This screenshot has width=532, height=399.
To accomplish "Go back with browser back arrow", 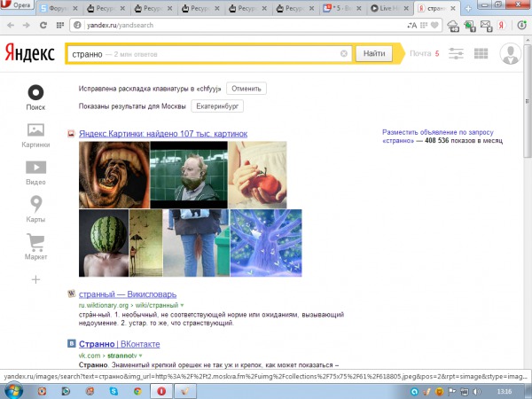I will (x=11, y=25).
